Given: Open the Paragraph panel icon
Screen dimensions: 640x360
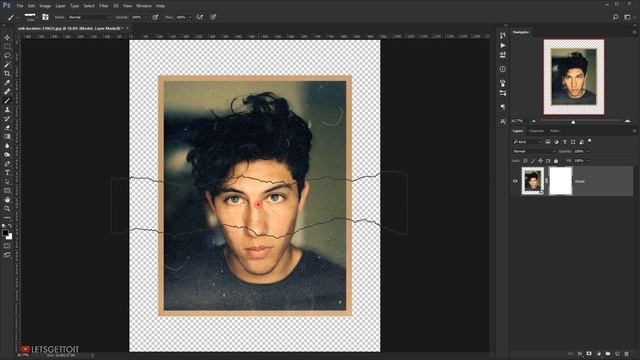Looking at the screenshot, I should click(x=502, y=107).
